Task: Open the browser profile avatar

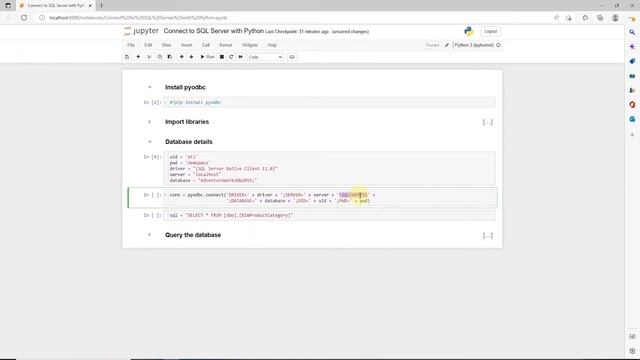Action: click(615, 18)
